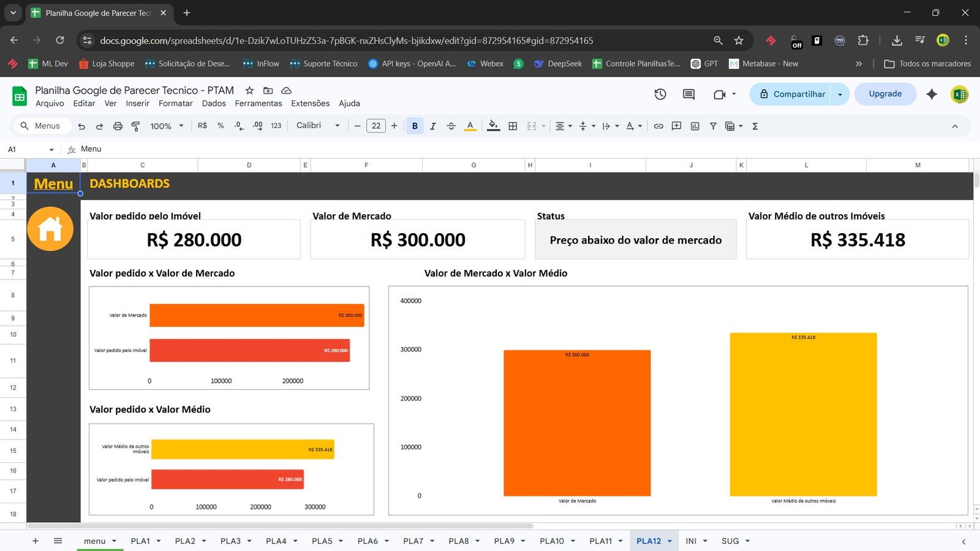Click the insert link icon
The image size is (980, 551).
tap(658, 126)
